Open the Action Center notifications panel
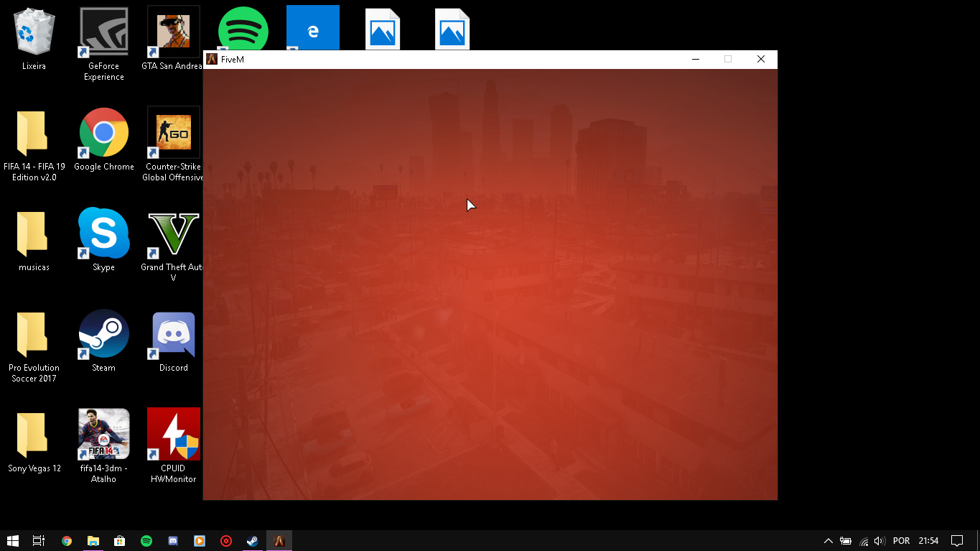The width and height of the screenshot is (980, 551). 957,541
